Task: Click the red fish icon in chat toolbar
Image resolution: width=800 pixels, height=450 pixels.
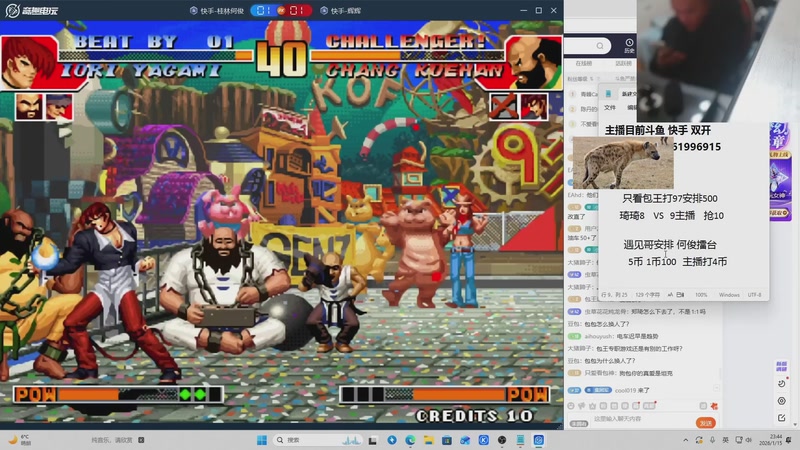Action: (x=714, y=406)
